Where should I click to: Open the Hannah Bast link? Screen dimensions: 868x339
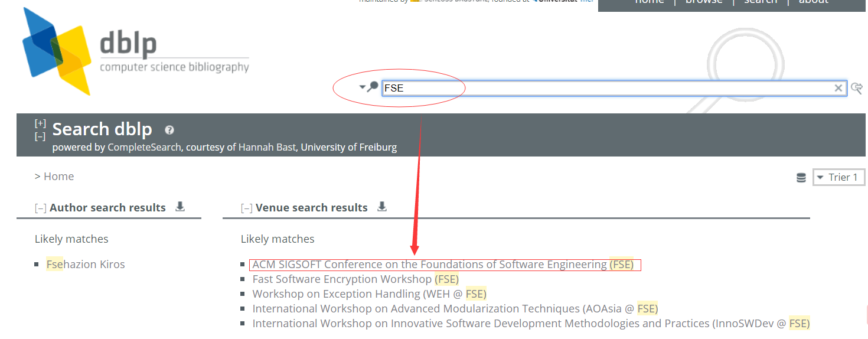click(x=267, y=147)
